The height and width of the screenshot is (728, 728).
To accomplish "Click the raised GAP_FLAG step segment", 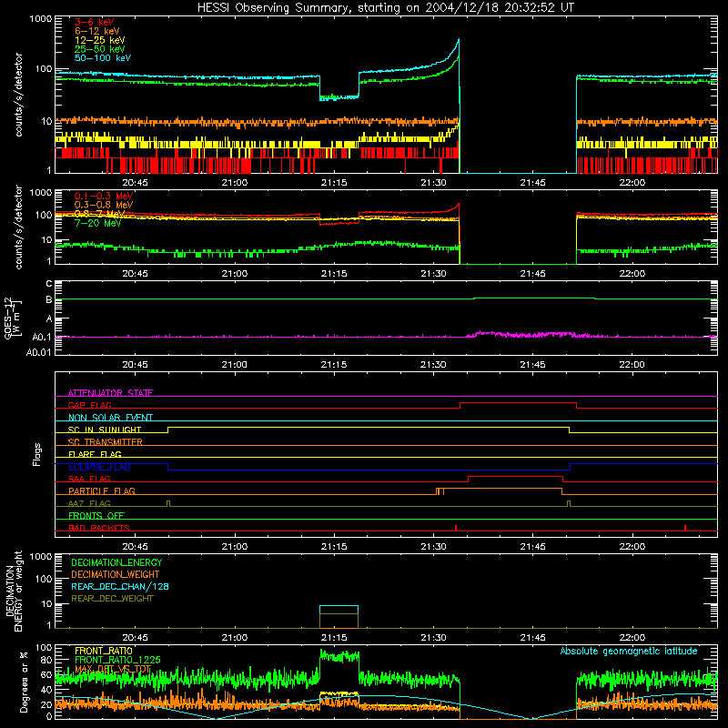I will coord(518,403).
